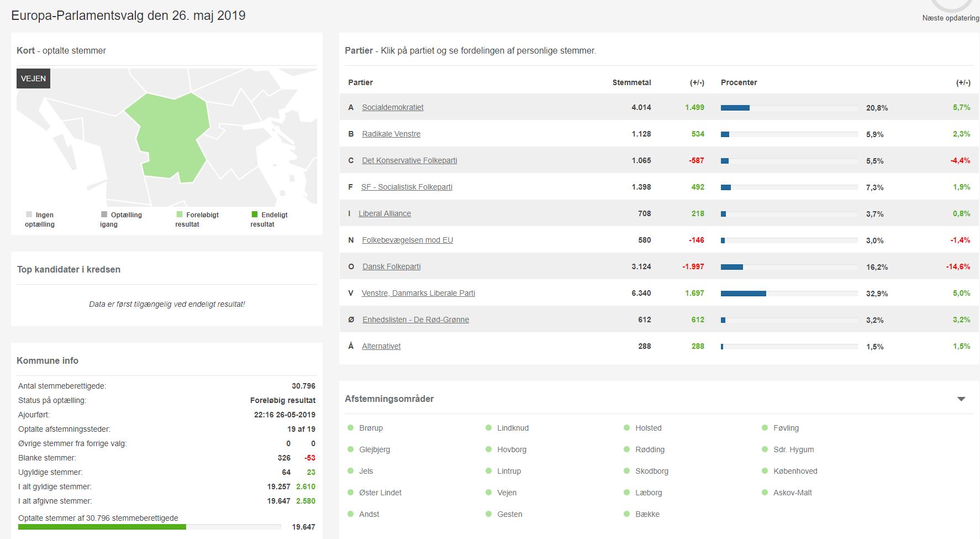Select Rødding voting area
The width and height of the screenshot is (980, 539).
pos(650,449)
